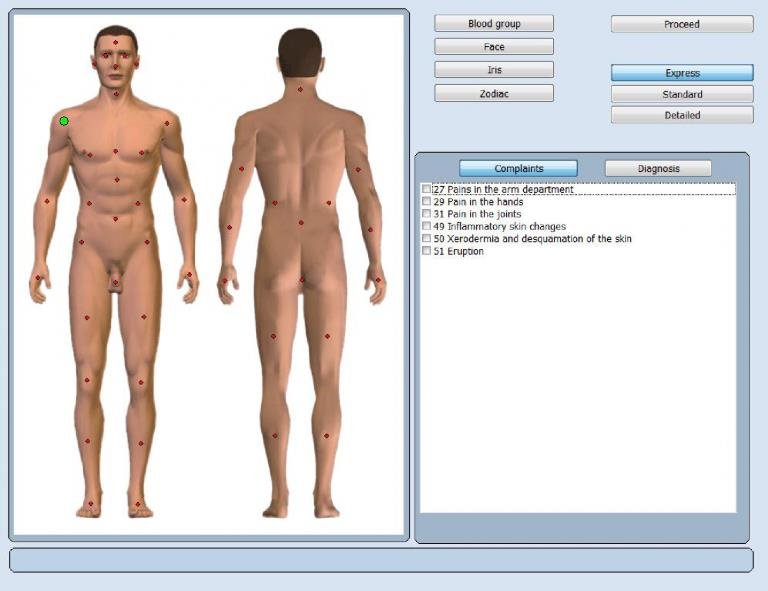The image size is (768, 591).
Task: Open the Complaints tab
Action: pos(518,169)
